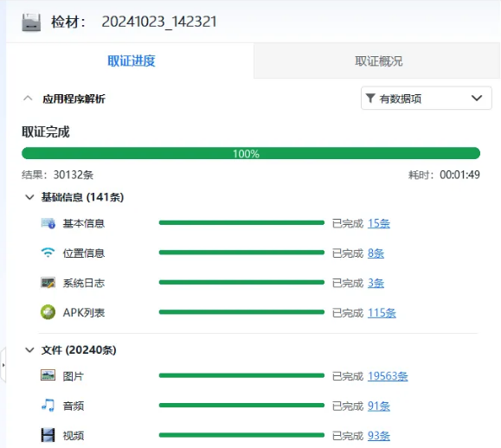Expand the left side panel handle

coord(3,365)
